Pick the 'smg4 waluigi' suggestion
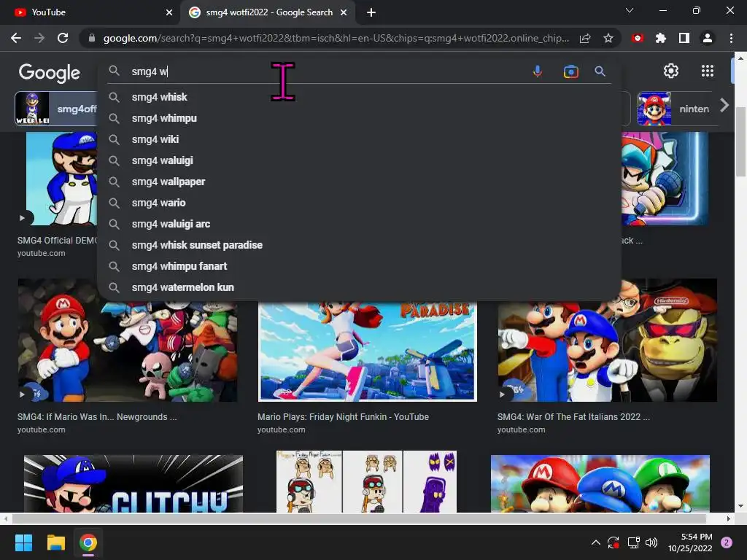 point(359,160)
